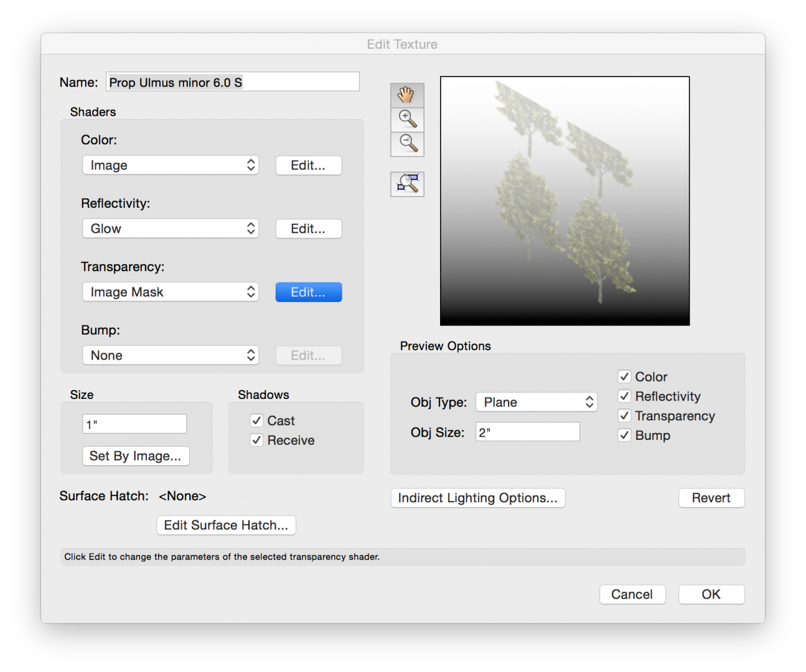Click the Zoom Out magnifier icon

tap(407, 144)
